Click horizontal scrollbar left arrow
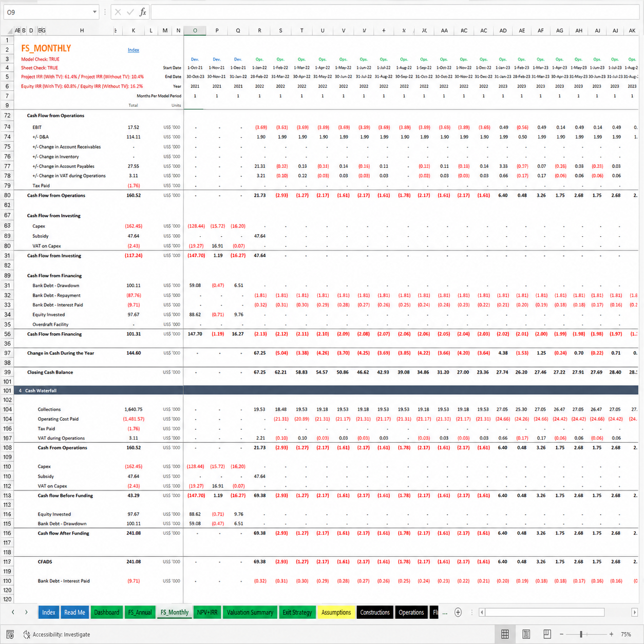This screenshot has height=644, width=644. 482,612
